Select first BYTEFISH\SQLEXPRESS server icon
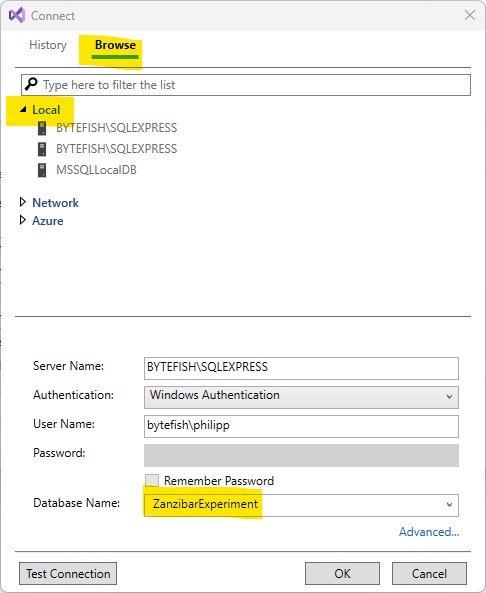This screenshot has width=486, height=593. point(42,128)
